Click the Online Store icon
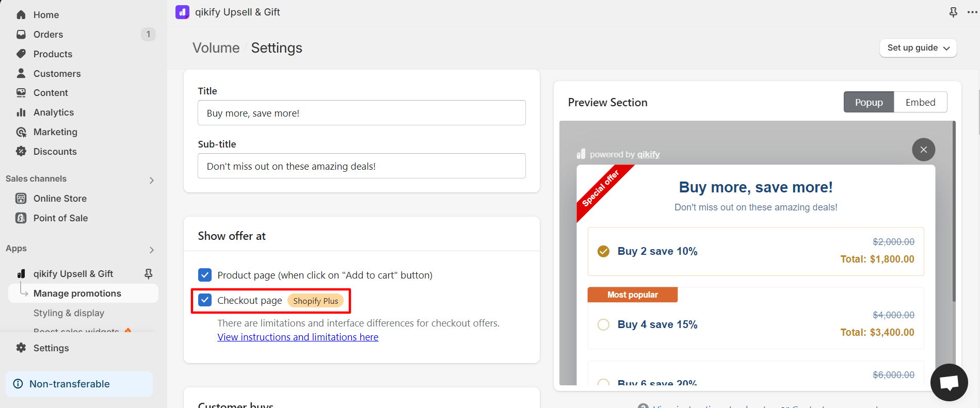The image size is (980, 408). (21, 199)
